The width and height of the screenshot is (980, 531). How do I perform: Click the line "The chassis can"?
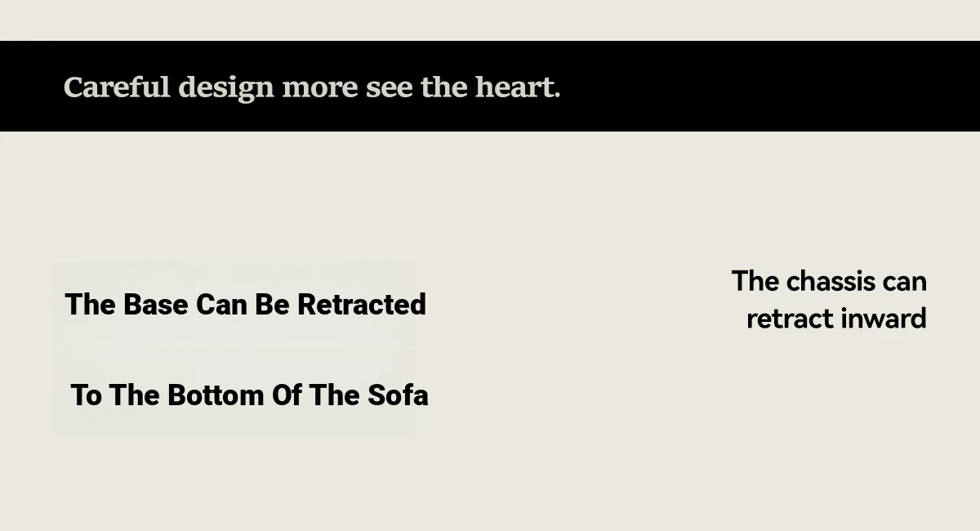pos(829,281)
